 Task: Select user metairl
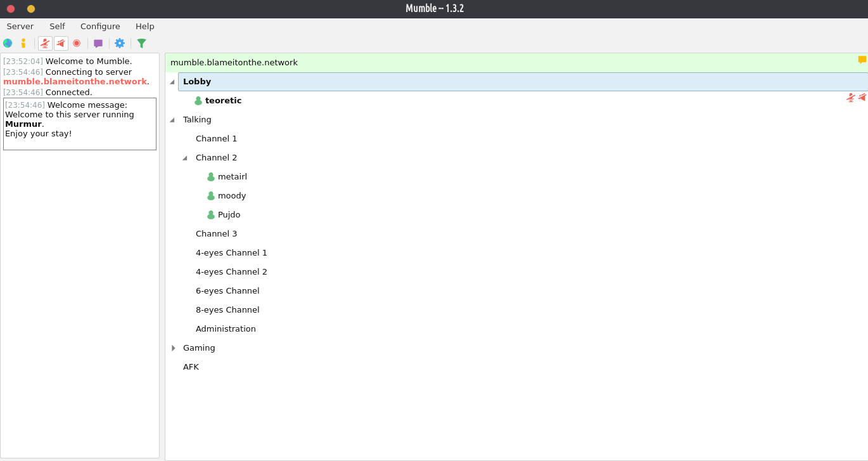tap(233, 177)
